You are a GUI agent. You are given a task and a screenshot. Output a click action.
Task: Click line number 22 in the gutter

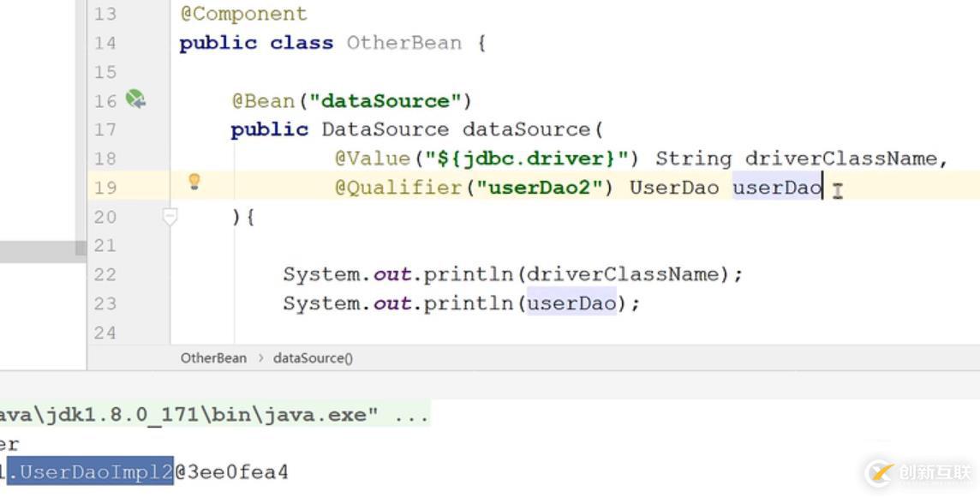(x=105, y=274)
